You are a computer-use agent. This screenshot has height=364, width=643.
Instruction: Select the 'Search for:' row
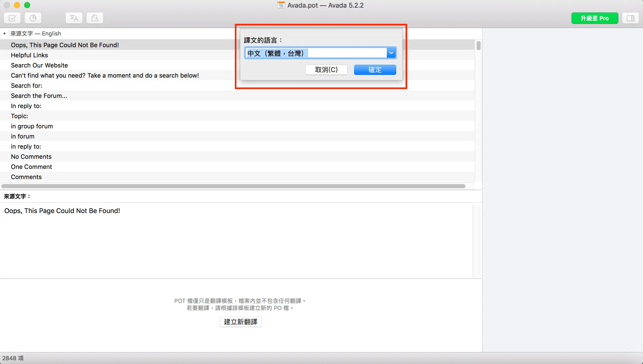237,85
